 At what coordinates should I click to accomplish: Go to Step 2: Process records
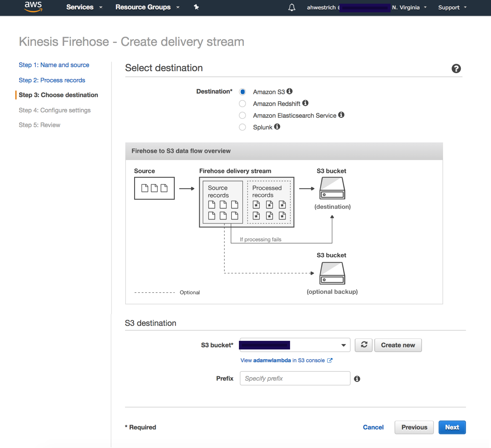[x=52, y=80]
